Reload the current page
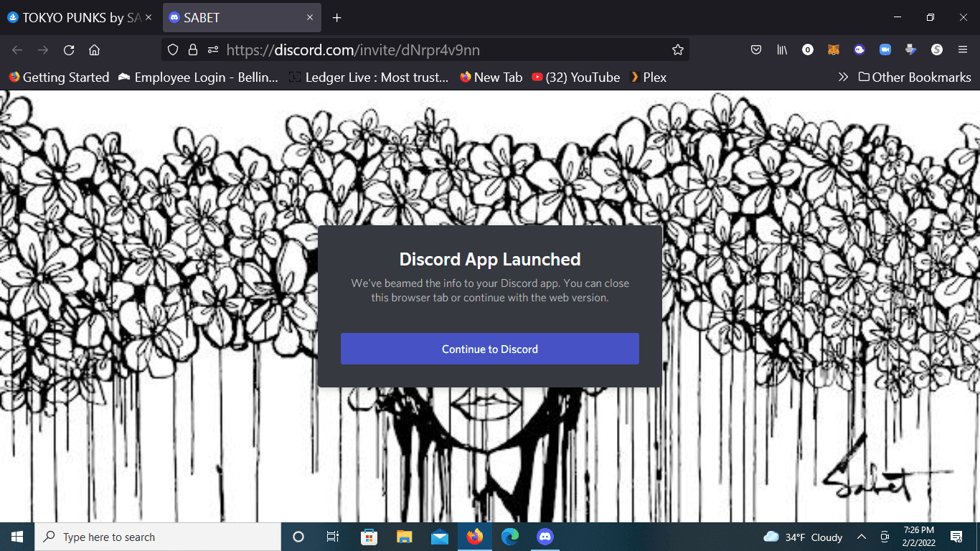 point(69,50)
